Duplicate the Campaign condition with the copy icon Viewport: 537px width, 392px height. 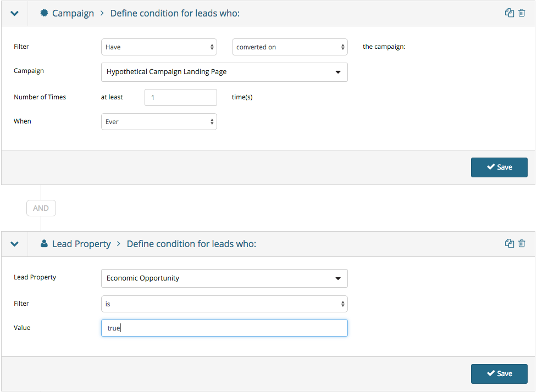(510, 13)
